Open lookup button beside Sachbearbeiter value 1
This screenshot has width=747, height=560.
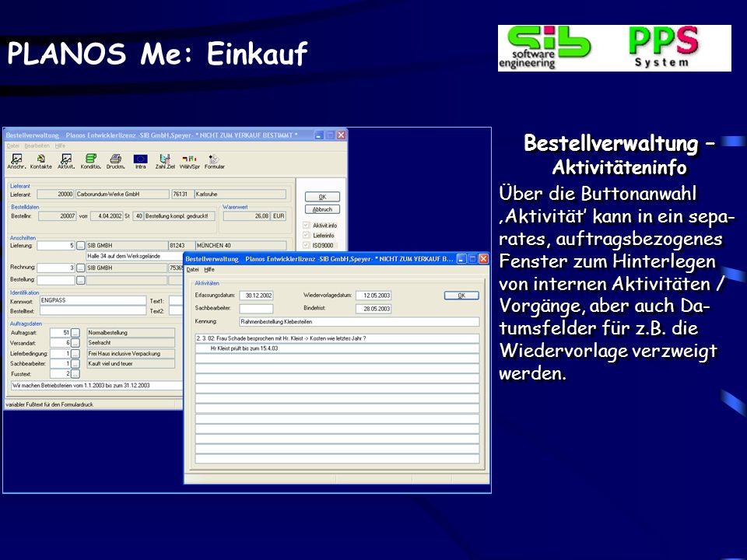tap(75, 364)
